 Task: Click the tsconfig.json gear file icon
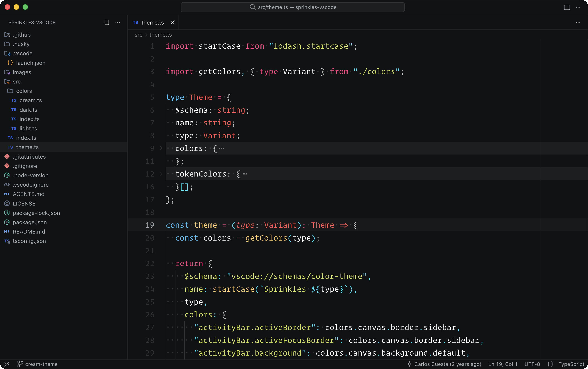pyautogui.click(x=7, y=241)
